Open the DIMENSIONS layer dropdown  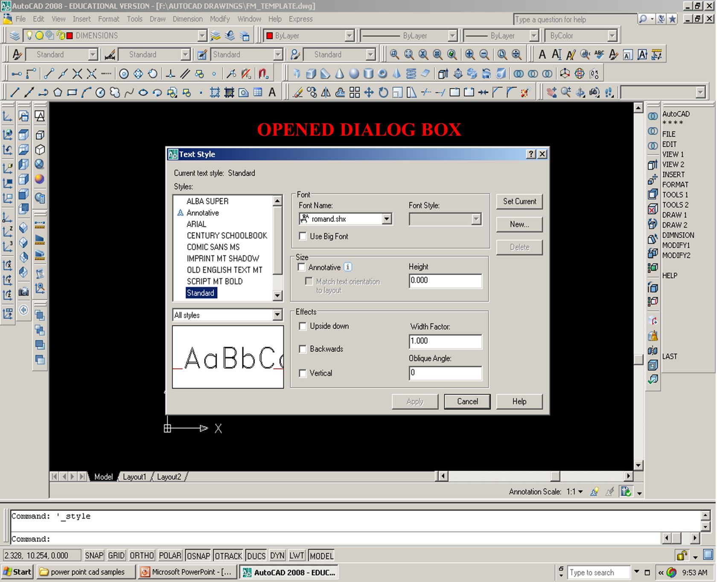(x=202, y=35)
